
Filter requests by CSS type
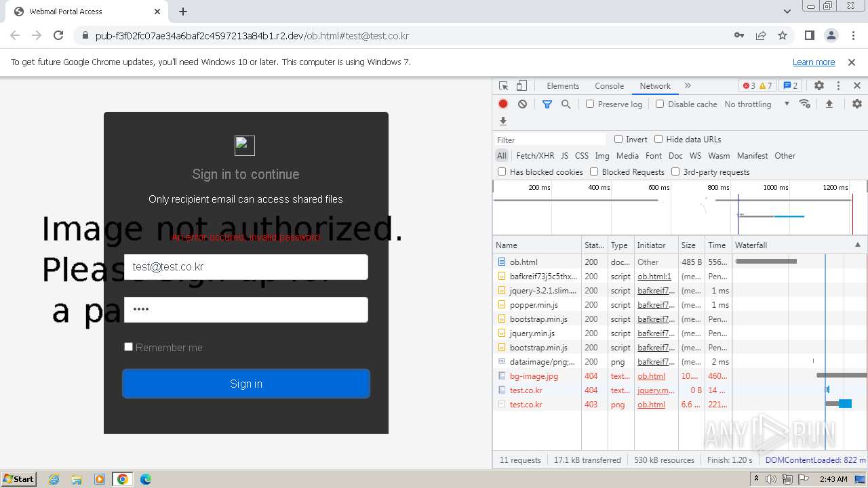582,155
